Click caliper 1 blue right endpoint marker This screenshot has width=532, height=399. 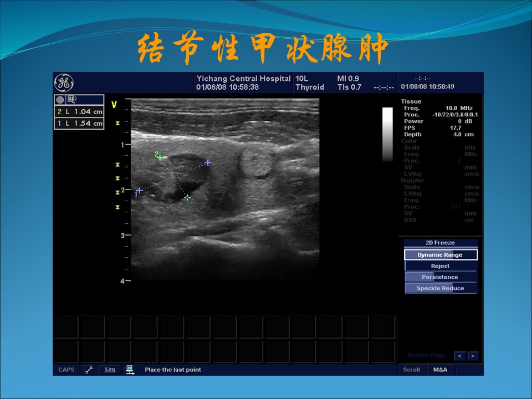[208, 163]
